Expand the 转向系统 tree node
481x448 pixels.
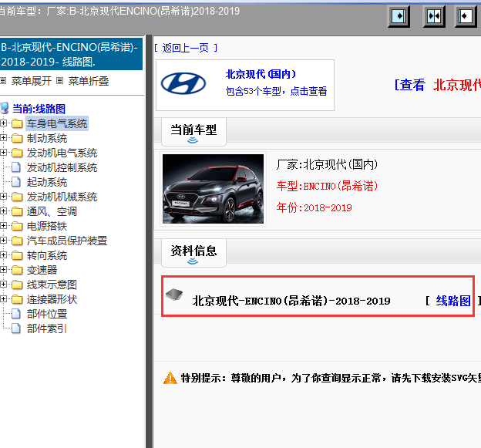click(3, 255)
